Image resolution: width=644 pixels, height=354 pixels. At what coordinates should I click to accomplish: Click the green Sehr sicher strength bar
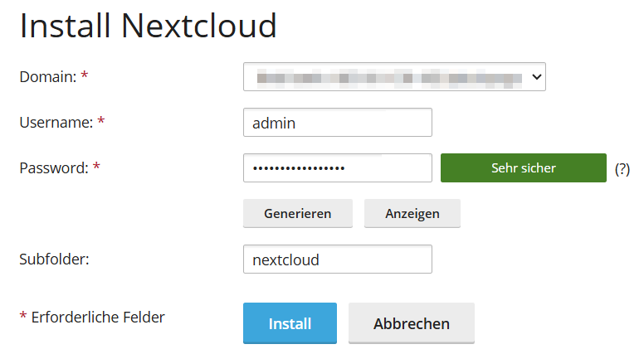(523, 167)
